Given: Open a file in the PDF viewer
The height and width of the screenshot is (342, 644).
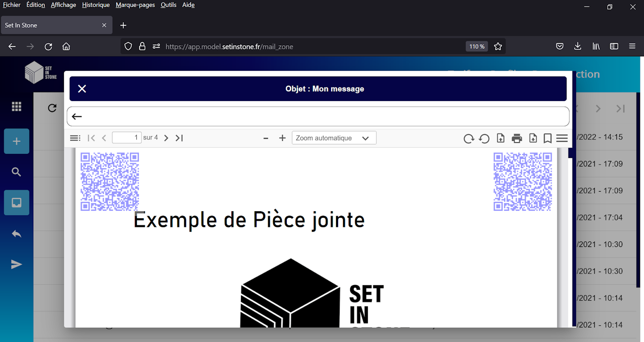Looking at the screenshot, I should (x=501, y=138).
